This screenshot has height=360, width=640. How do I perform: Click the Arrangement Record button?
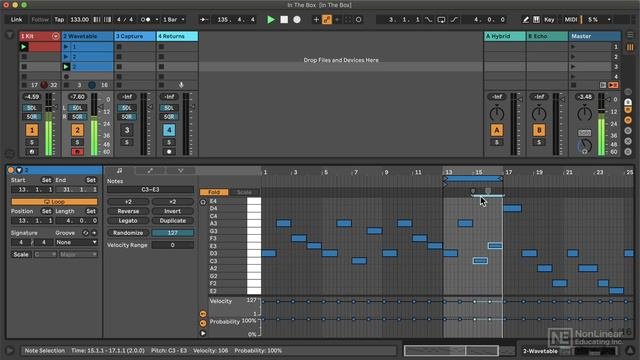tap(297, 19)
